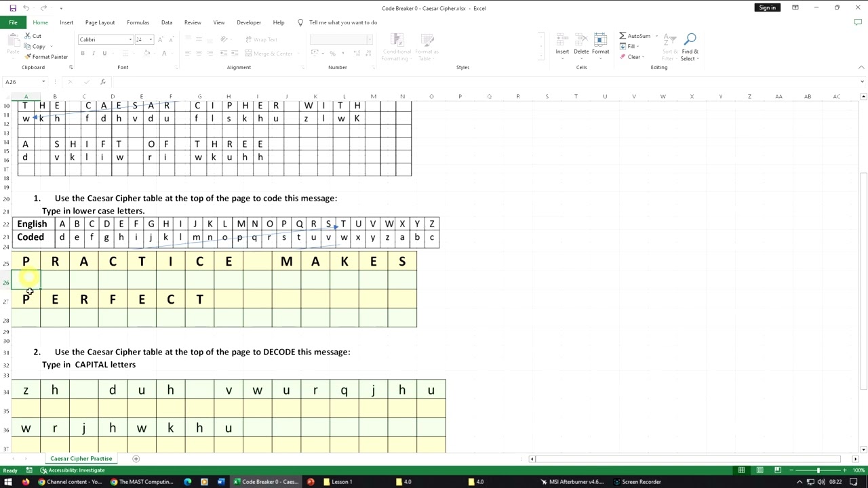Save the workbook with the floppy disk icon
868x488 pixels.
pyautogui.click(x=13, y=8)
